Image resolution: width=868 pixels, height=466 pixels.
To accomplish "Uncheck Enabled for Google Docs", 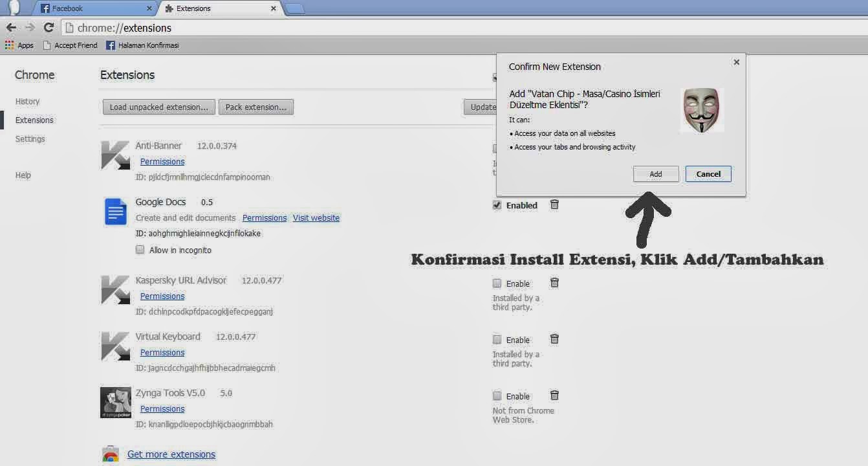I will 497,205.
